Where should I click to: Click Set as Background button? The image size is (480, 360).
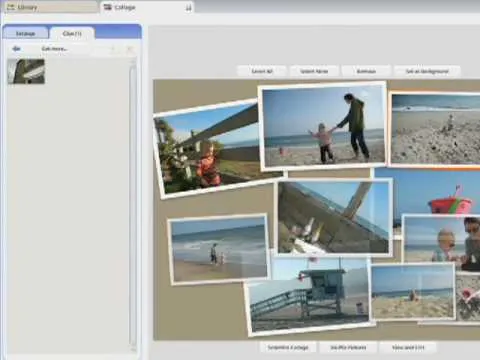(427, 71)
